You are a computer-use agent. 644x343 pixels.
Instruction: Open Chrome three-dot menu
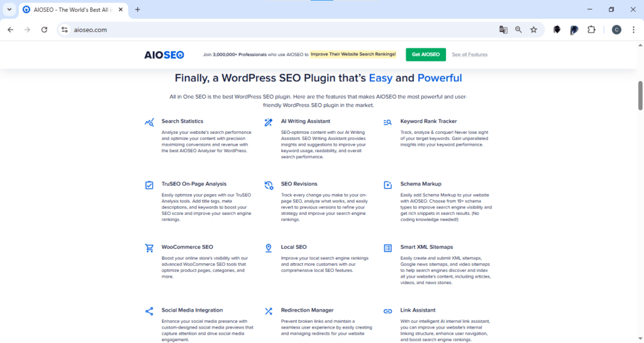pyautogui.click(x=633, y=30)
